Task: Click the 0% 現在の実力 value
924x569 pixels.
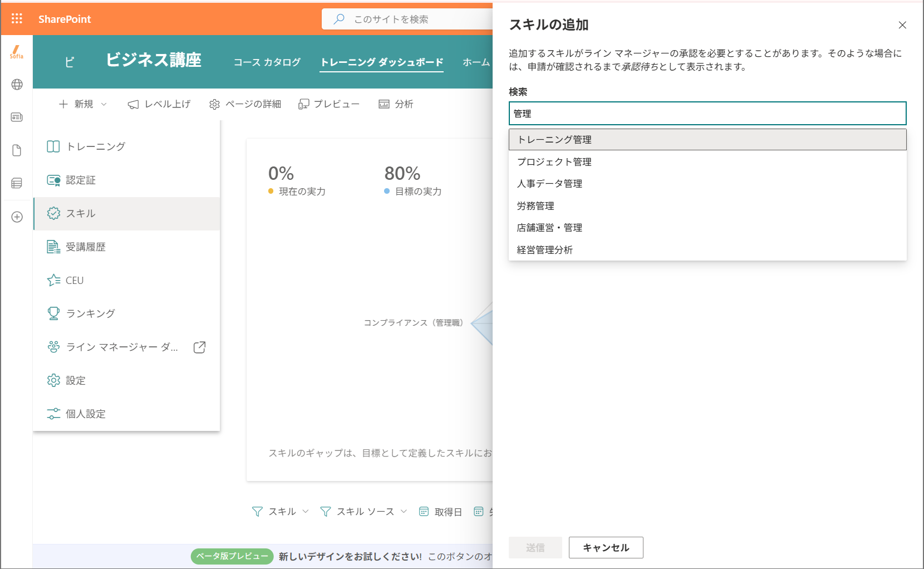Action: coord(281,173)
